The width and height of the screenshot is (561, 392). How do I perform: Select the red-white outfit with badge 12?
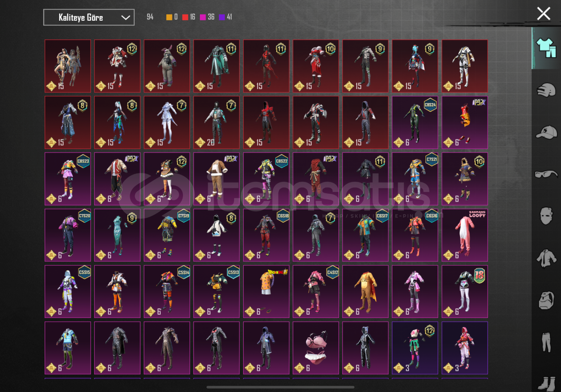(x=117, y=66)
